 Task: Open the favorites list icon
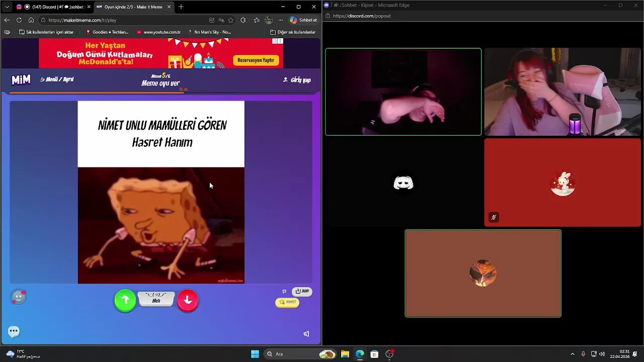click(x=257, y=20)
